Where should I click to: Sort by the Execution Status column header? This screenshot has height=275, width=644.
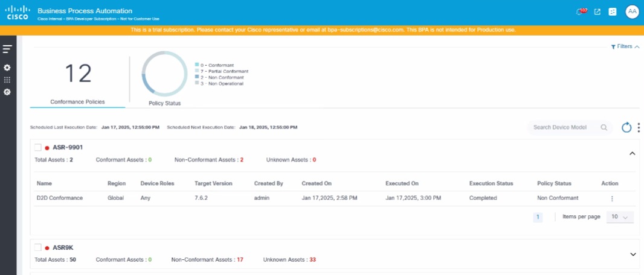491,183
